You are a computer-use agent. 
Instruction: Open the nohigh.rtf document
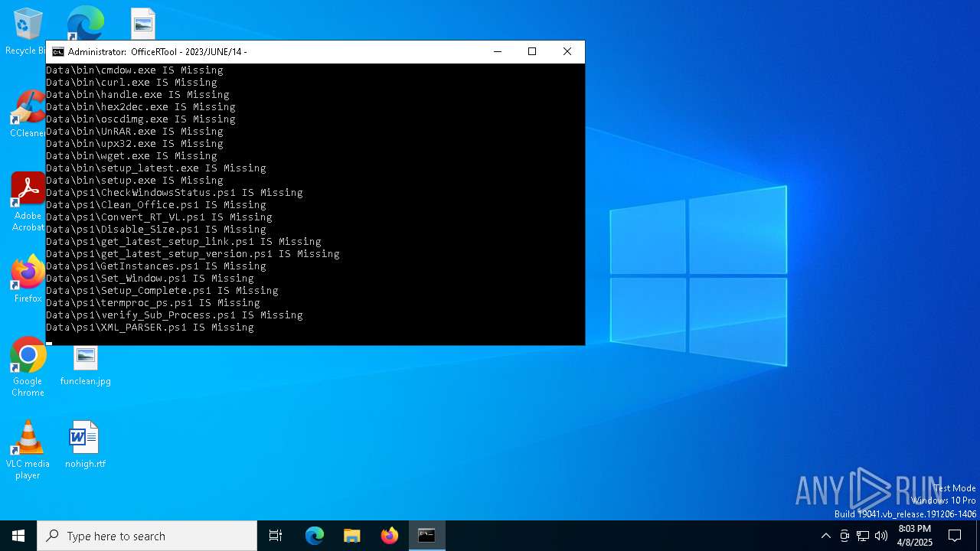tap(85, 444)
